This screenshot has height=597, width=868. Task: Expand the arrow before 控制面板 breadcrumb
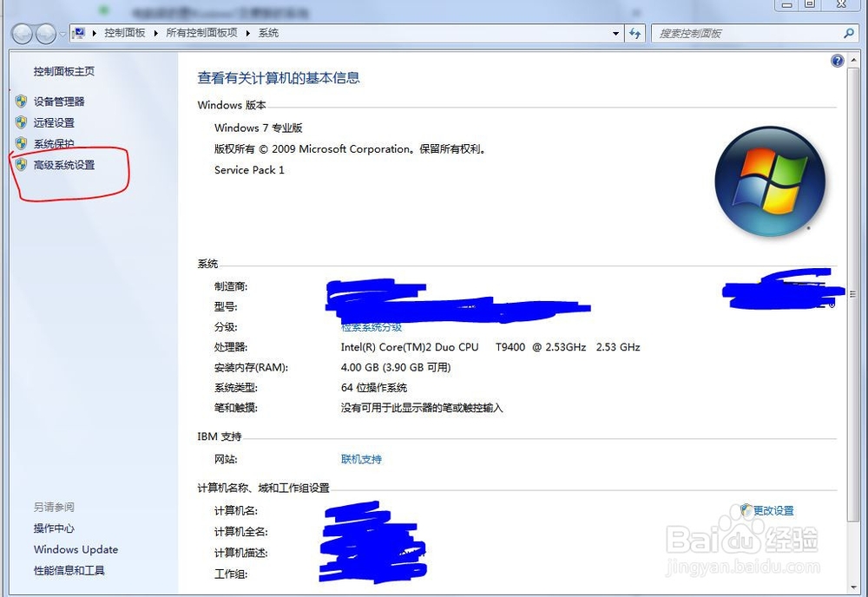95,33
